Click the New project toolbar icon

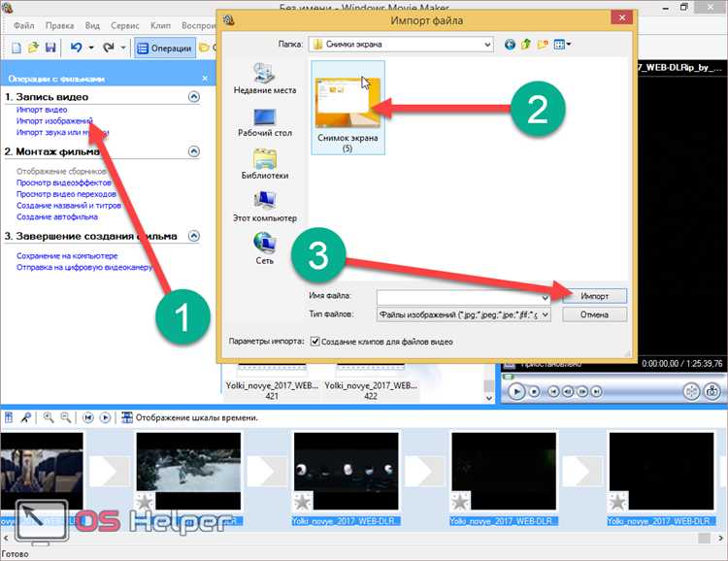coord(17,48)
